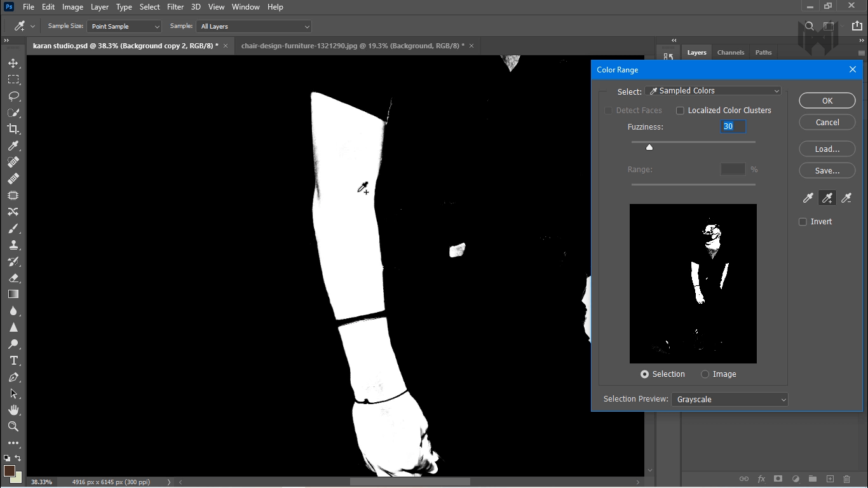Open the Sample Size Point Sample dropdown
This screenshot has height=488, width=868.
(125, 26)
